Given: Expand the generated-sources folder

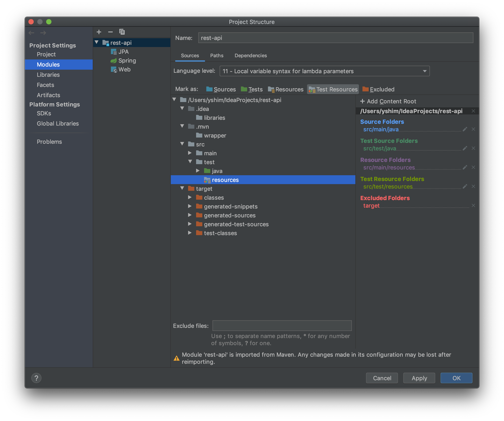Looking at the screenshot, I should [x=190, y=215].
